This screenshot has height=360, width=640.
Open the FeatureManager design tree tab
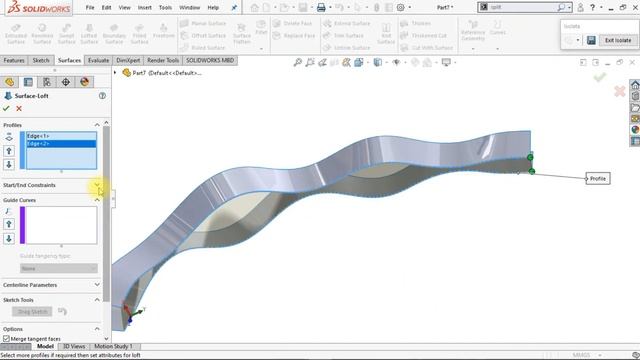[x=9, y=82]
